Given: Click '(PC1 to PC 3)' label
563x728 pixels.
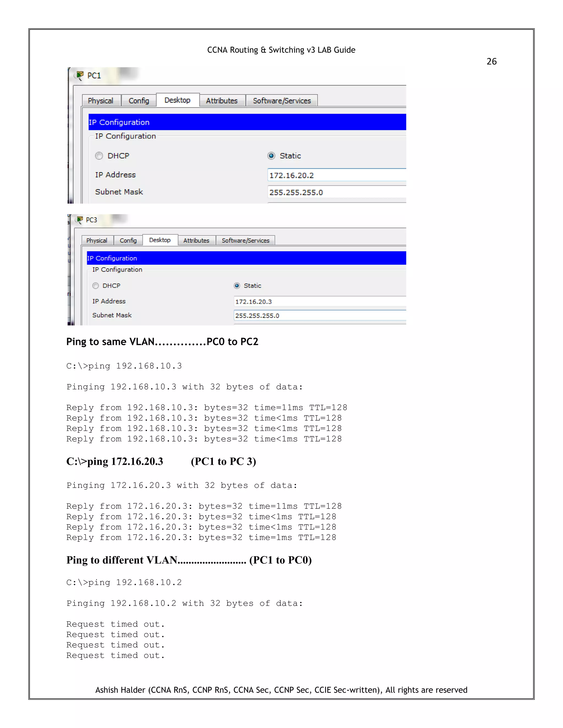Looking at the screenshot, I should tap(223, 462).
